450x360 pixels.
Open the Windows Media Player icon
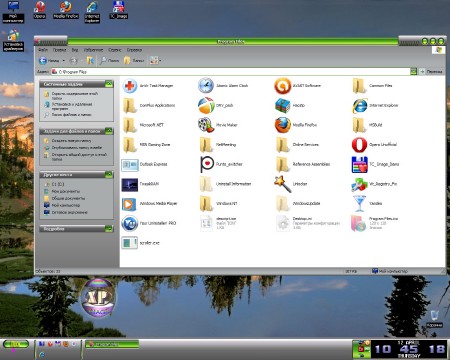point(129,204)
